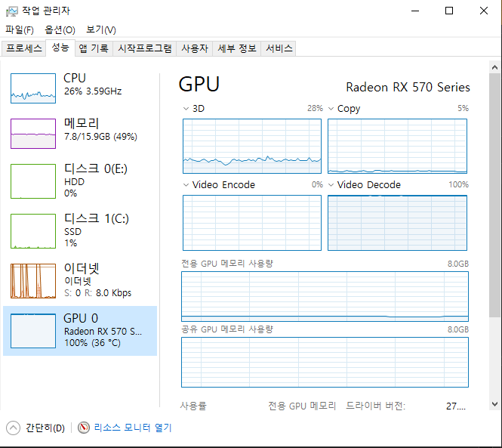The width and height of the screenshot is (502, 448).
Task: Minimize the 작업 관리자 window
Action: tap(415, 11)
